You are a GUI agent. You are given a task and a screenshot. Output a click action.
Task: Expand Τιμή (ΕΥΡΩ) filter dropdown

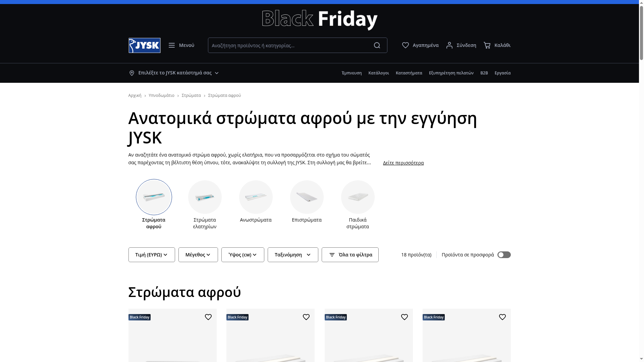coord(152,255)
